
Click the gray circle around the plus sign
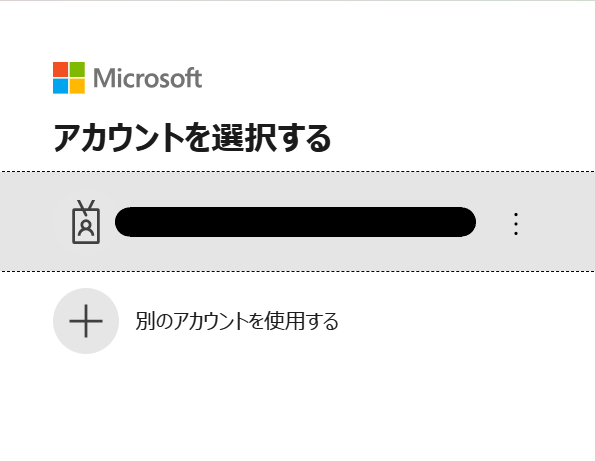point(86,321)
